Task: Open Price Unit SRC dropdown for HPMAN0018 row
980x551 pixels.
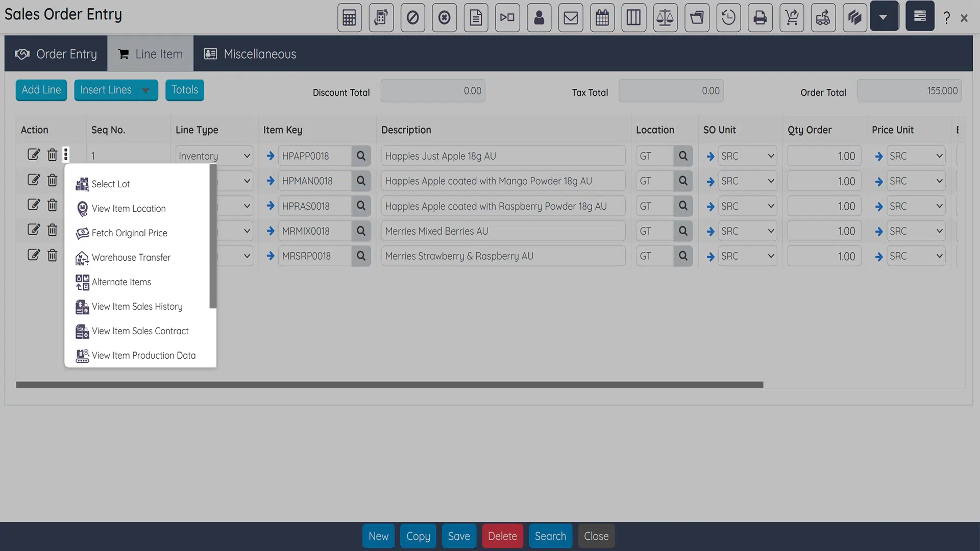Action: point(916,181)
